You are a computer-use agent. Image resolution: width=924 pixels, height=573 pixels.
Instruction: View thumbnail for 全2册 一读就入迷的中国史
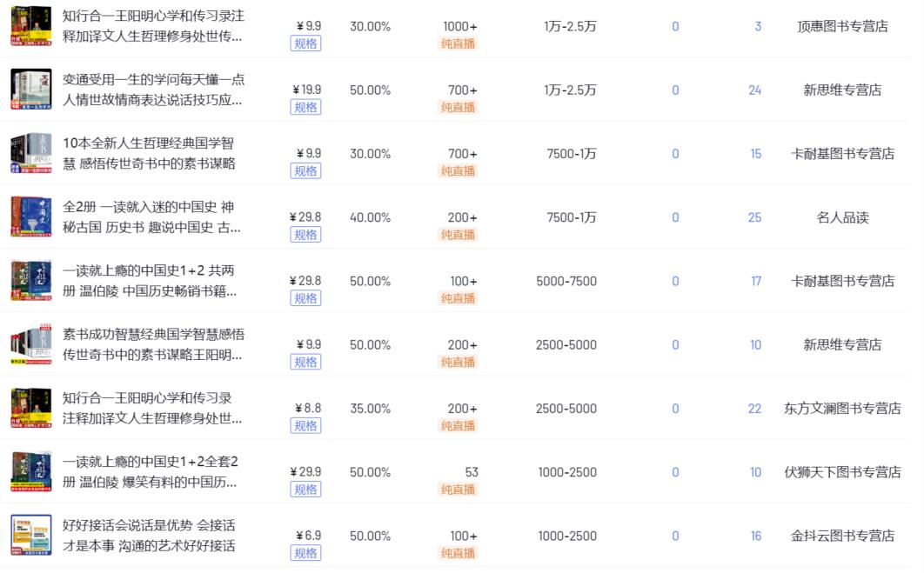pyautogui.click(x=30, y=217)
